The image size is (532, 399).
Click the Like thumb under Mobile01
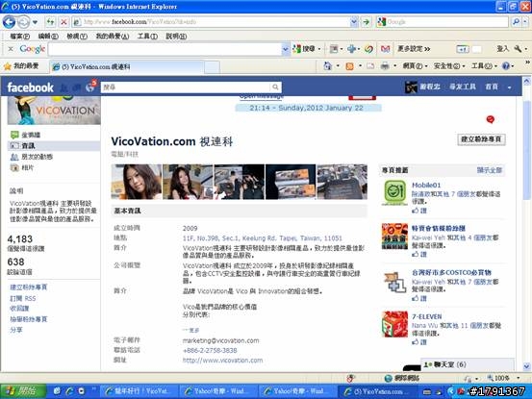click(416, 211)
